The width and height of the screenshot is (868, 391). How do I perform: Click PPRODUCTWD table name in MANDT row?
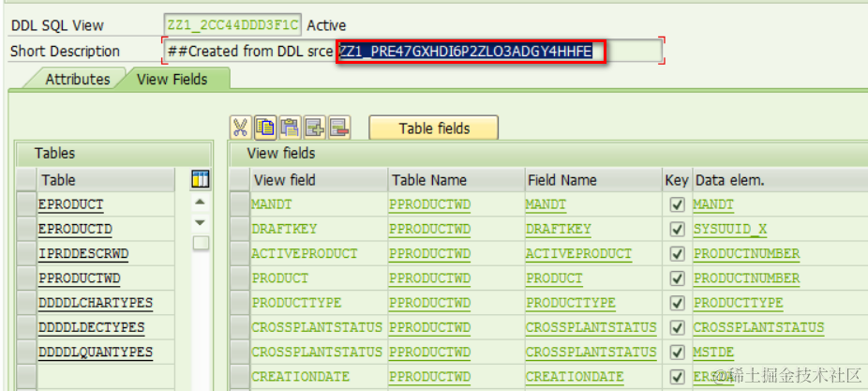point(429,205)
